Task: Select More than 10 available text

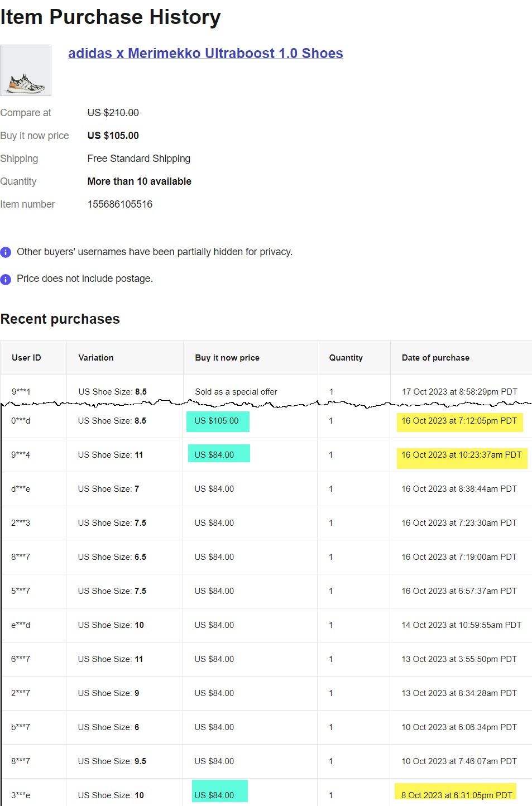Action: pos(140,181)
